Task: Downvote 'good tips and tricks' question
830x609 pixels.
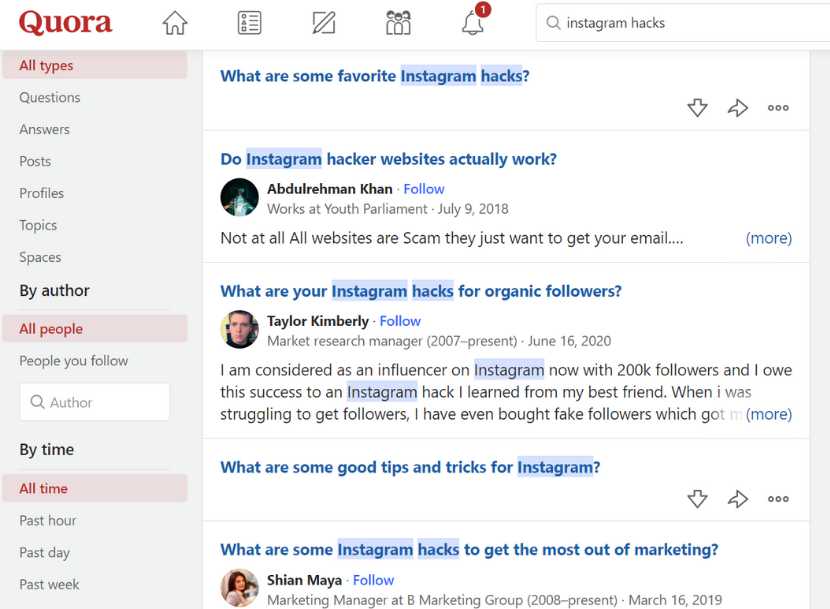Action: [x=697, y=498]
